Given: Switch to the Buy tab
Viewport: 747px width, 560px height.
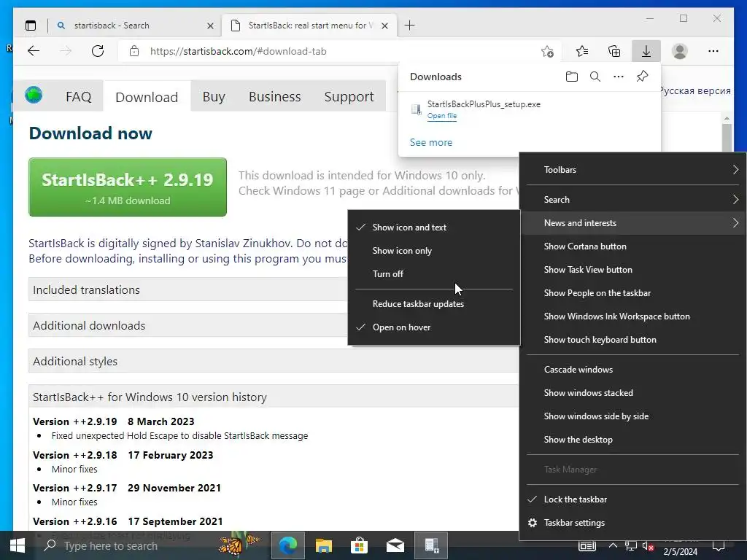Looking at the screenshot, I should pos(214,97).
